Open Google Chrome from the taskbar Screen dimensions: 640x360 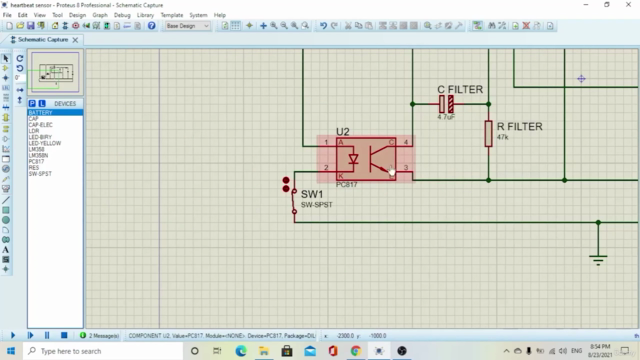(356, 351)
